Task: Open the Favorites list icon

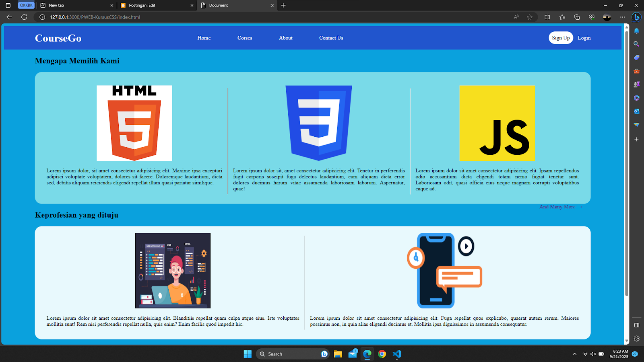Action: (562, 17)
